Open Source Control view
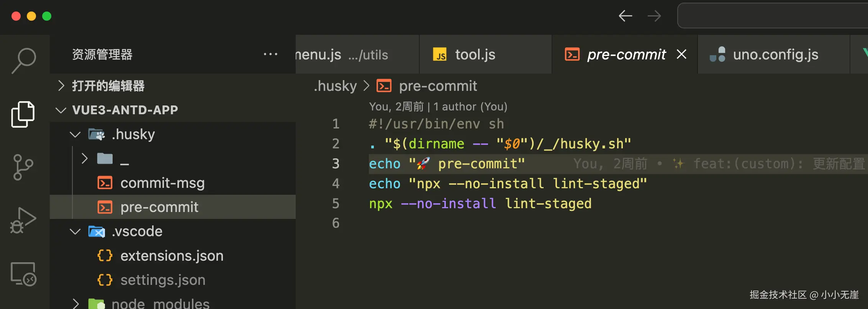868x309 pixels. point(23,167)
